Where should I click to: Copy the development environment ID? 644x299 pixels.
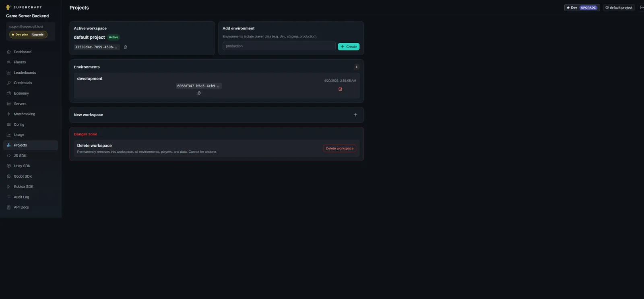click(199, 93)
